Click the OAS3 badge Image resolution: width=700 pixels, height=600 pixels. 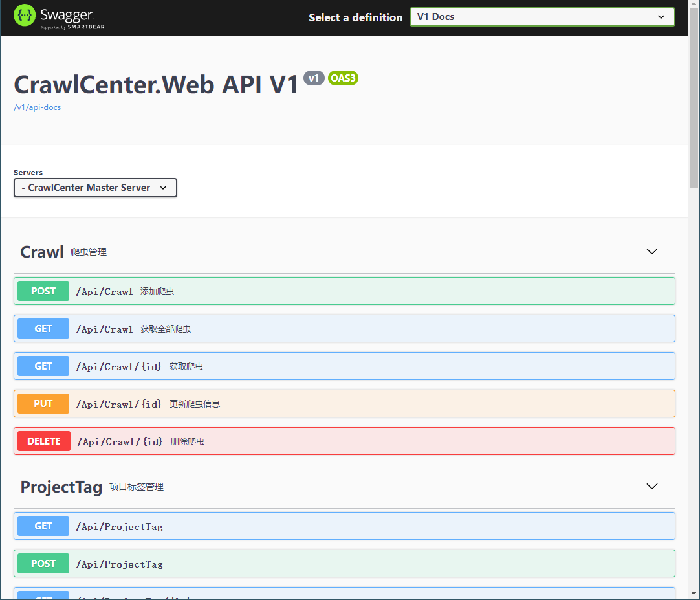click(343, 78)
